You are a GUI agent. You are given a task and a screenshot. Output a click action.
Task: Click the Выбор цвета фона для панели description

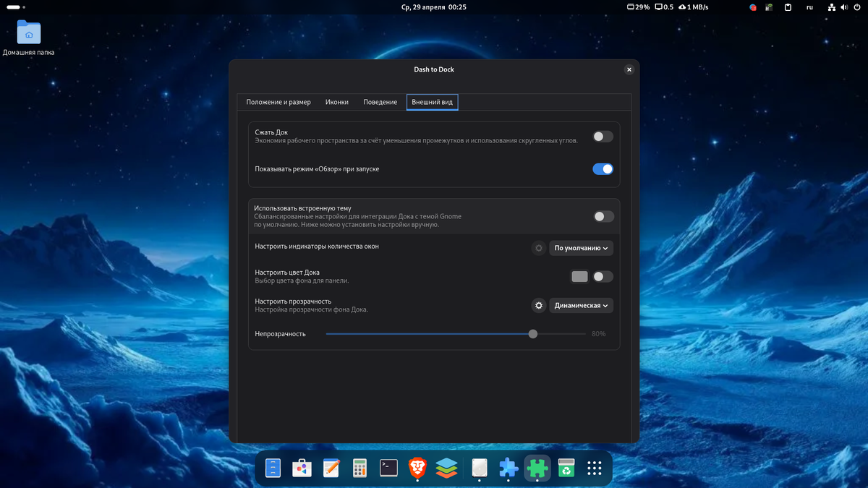click(x=302, y=281)
